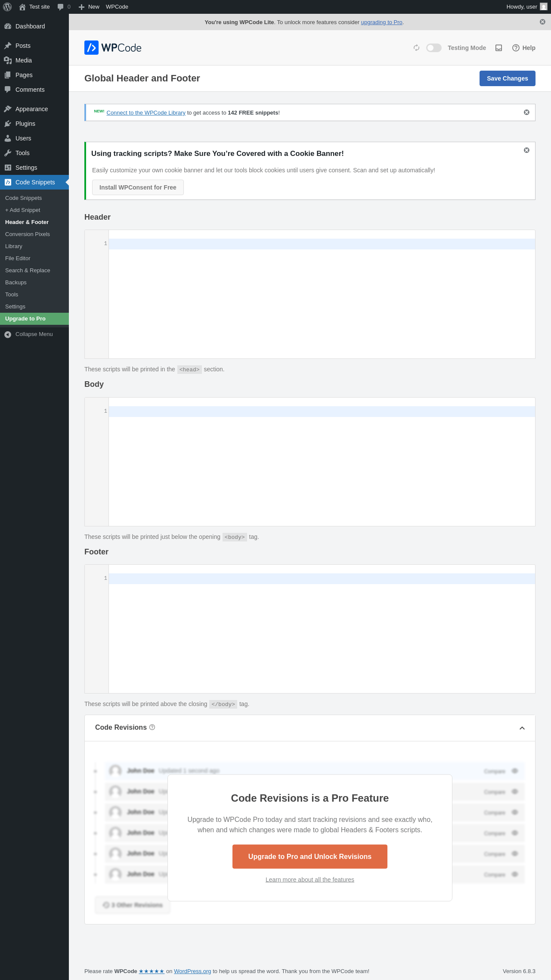Open Appearance menu
Image resolution: width=551 pixels, height=980 pixels.
click(34, 109)
